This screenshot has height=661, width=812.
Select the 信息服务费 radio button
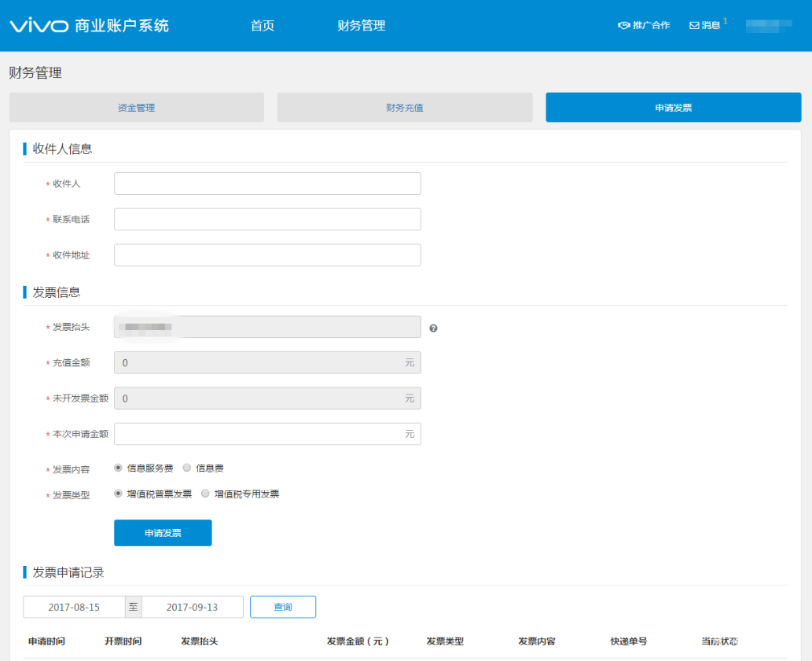[x=117, y=468]
